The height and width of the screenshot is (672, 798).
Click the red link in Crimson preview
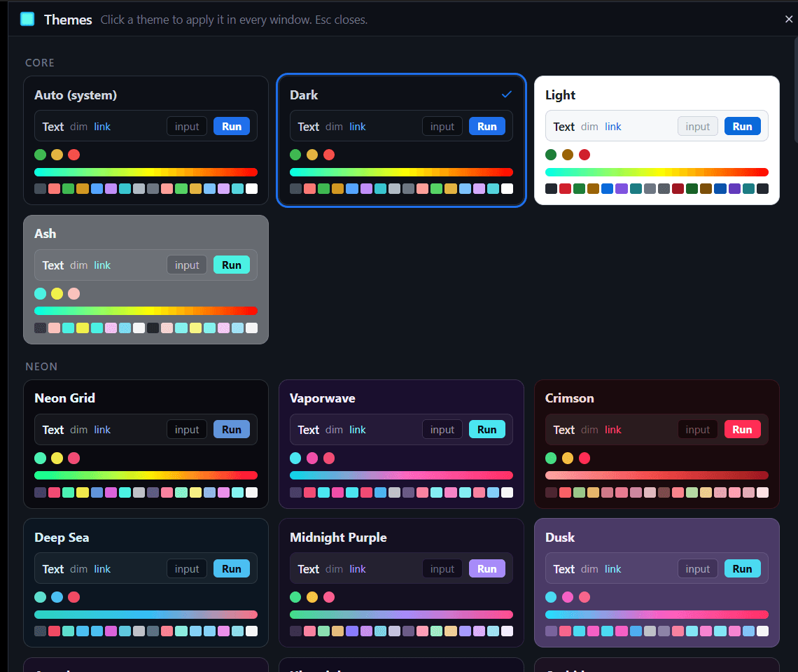coord(612,430)
